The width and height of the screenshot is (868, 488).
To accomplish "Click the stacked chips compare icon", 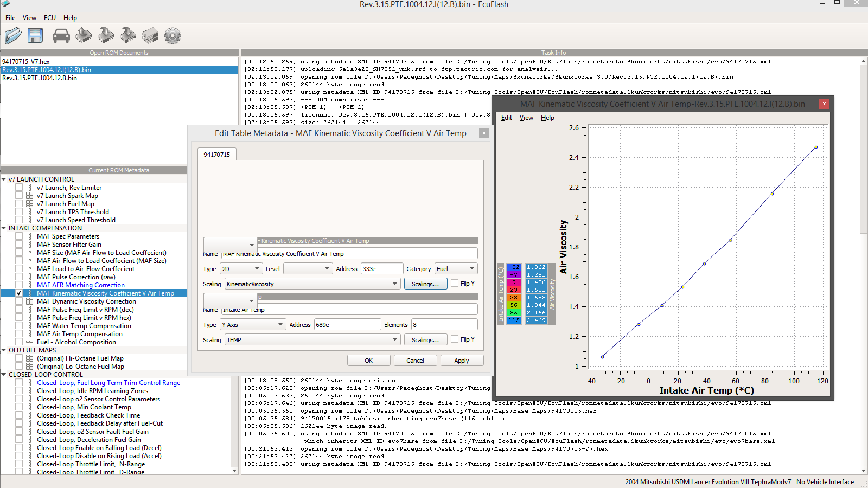I will pyautogui.click(x=150, y=36).
